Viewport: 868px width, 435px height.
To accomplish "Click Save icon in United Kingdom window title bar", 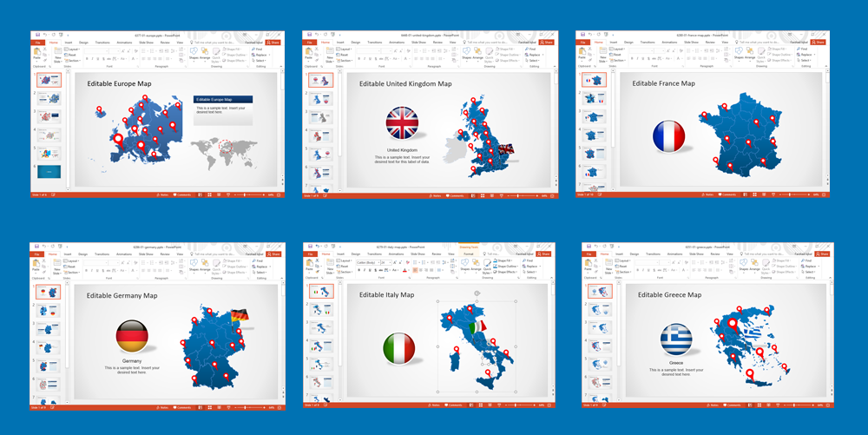I will (x=310, y=35).
